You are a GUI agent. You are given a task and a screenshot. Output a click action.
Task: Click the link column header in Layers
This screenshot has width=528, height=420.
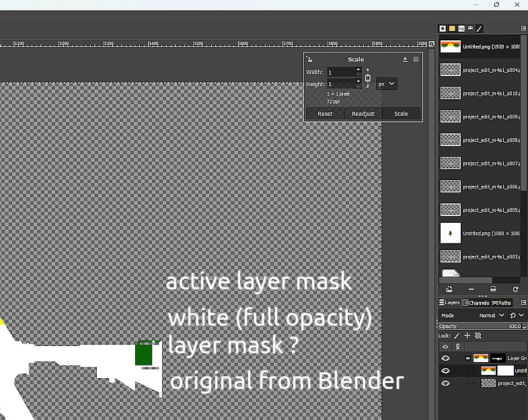coord(457,347)
